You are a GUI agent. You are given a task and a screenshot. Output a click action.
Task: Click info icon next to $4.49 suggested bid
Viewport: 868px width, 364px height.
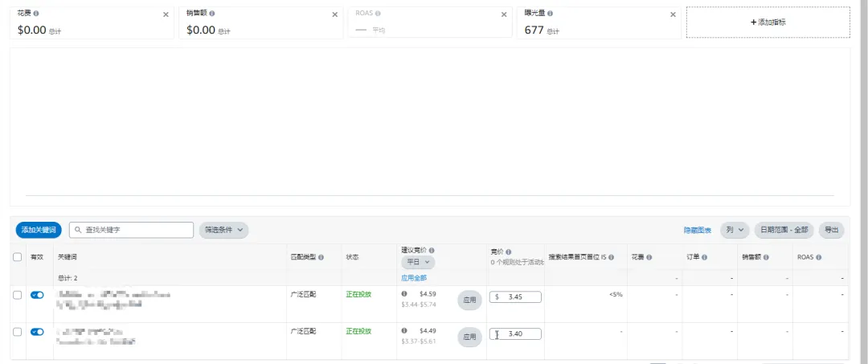404,331
